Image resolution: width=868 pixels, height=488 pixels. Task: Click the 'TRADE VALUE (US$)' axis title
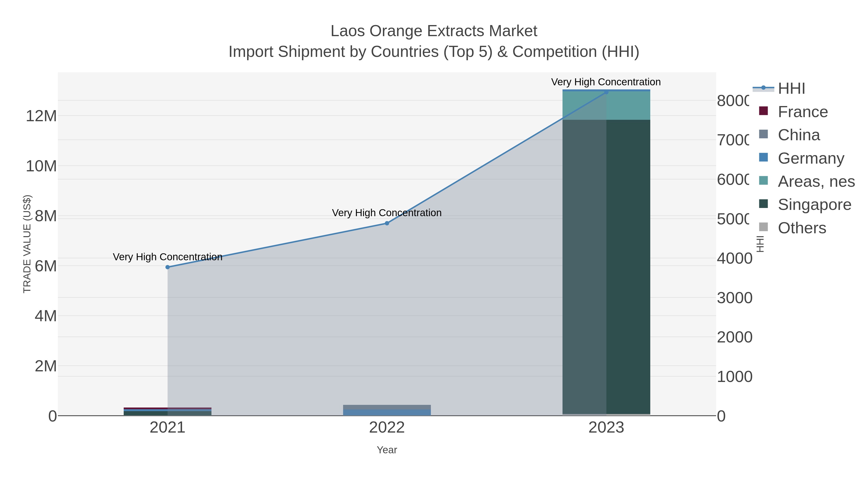click(x=27, y=244)
